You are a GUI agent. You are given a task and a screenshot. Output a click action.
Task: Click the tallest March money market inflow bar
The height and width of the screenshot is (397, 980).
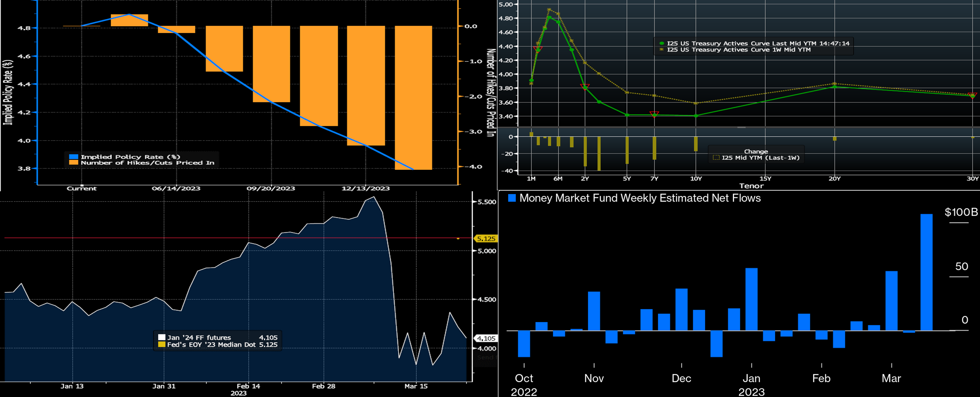(x=926, y=272)
